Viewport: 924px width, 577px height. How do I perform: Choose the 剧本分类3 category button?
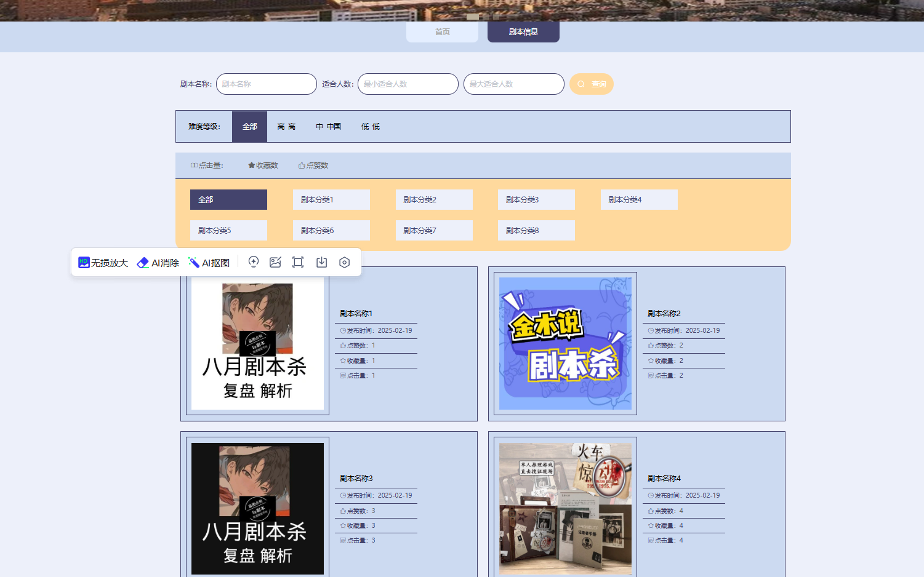coord(536,200)
